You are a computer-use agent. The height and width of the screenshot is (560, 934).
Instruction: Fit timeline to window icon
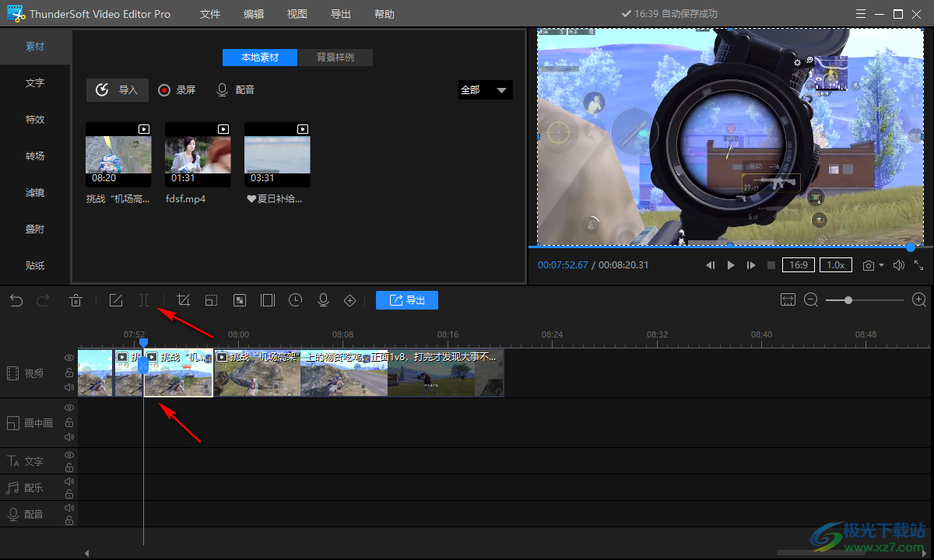click(788, 299)
